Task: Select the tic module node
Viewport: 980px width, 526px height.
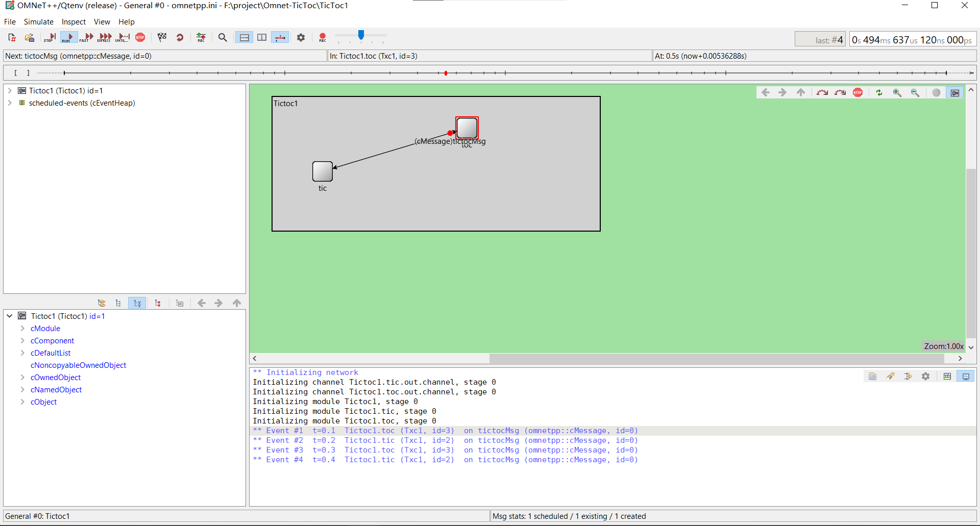Action: click(323, 171)
